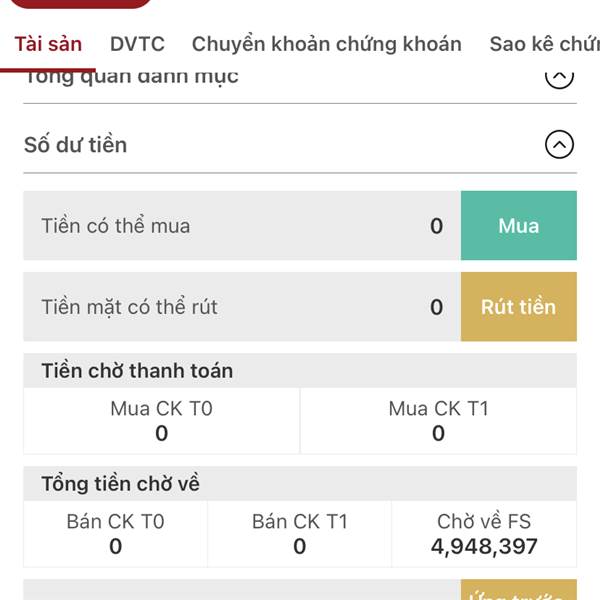Open the Sao kê tab
Screen dimensions: 600x600
[545, 44]
